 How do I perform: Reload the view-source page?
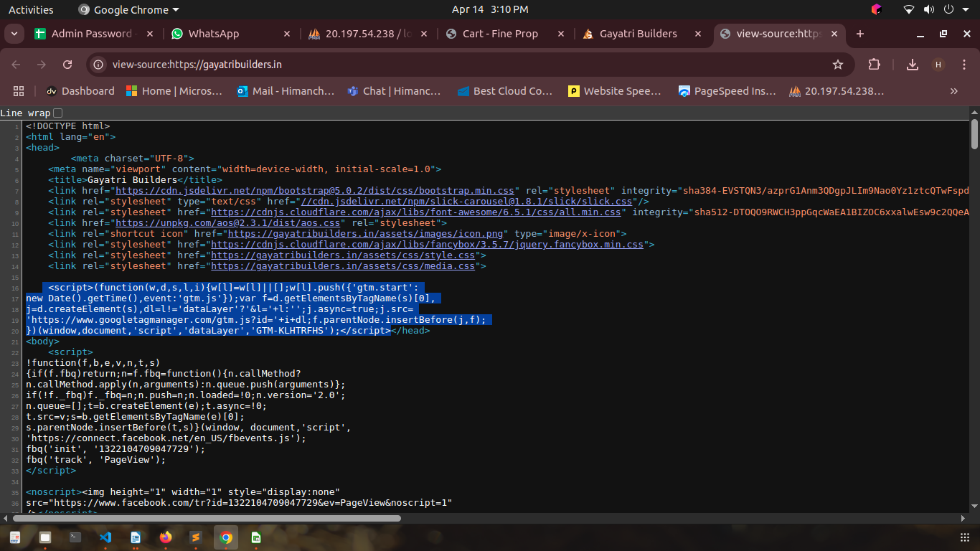(x=67, y=65)
